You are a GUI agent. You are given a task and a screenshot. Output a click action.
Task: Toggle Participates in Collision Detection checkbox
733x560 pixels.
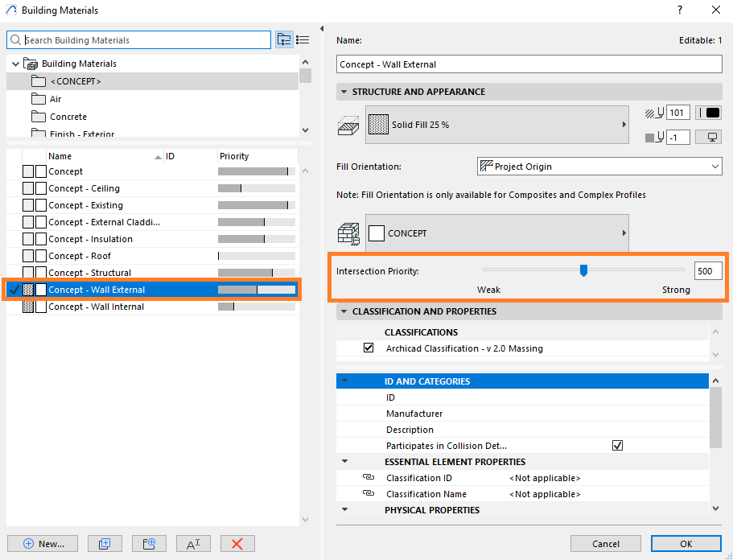617,446
